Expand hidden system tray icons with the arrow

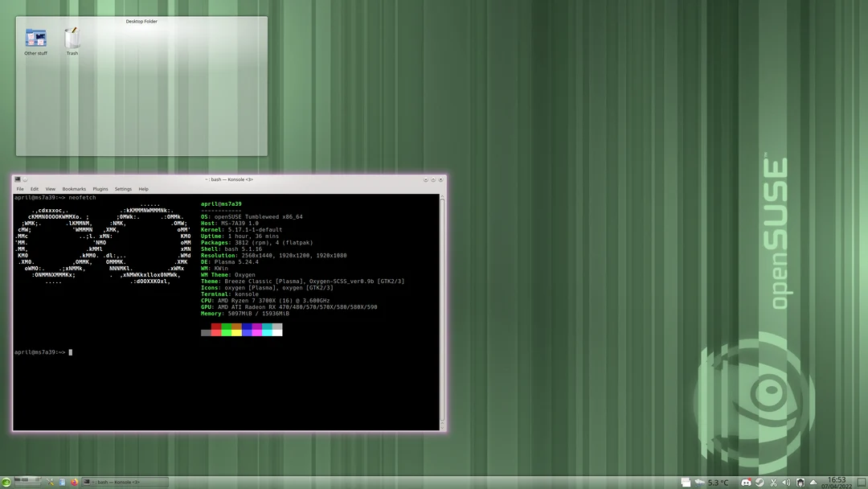[x=813, y=482]
